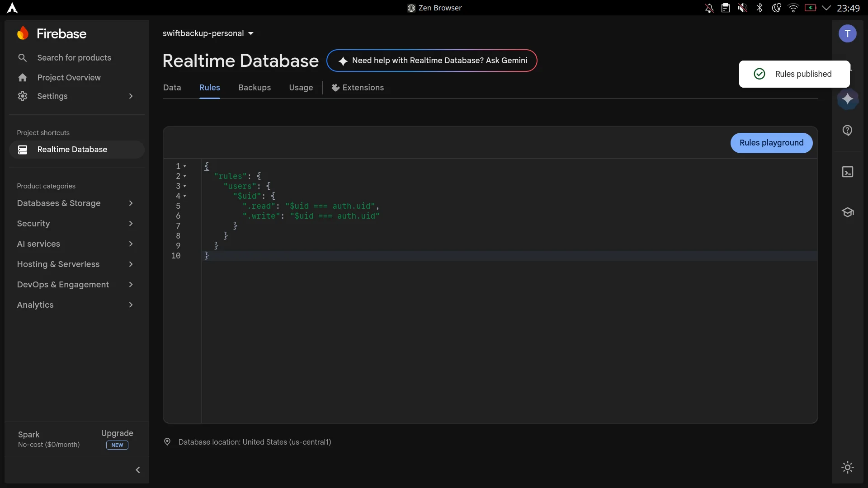The image size is (868, 488).
Task: Expand DevOps & Engagement category
Action: click(x=131, y=285)
